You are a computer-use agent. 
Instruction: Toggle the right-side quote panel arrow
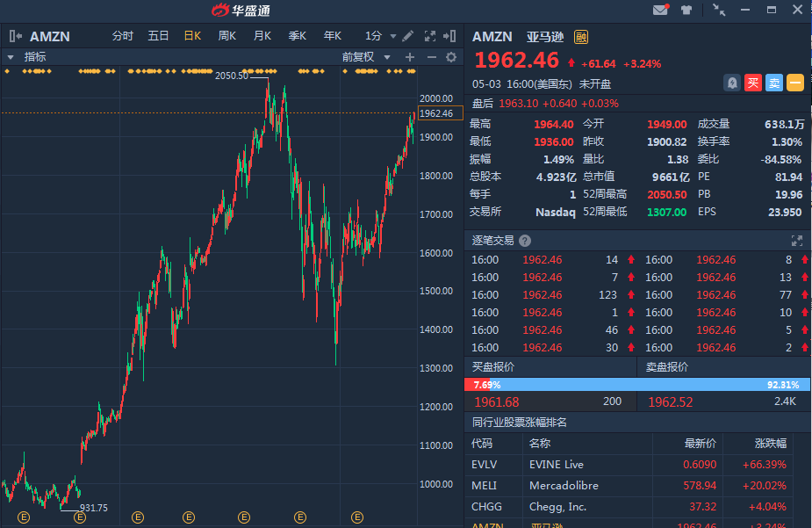pos(450,36)
